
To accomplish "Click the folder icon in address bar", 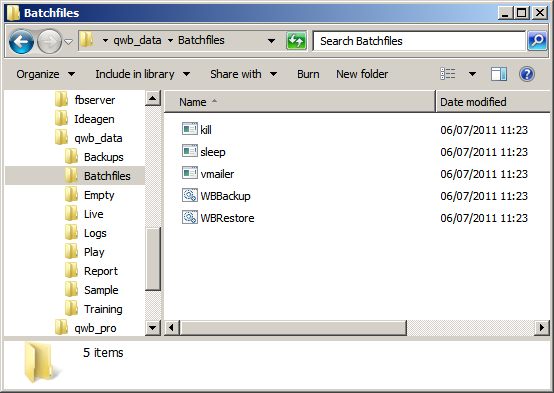I will click(86, 40).
